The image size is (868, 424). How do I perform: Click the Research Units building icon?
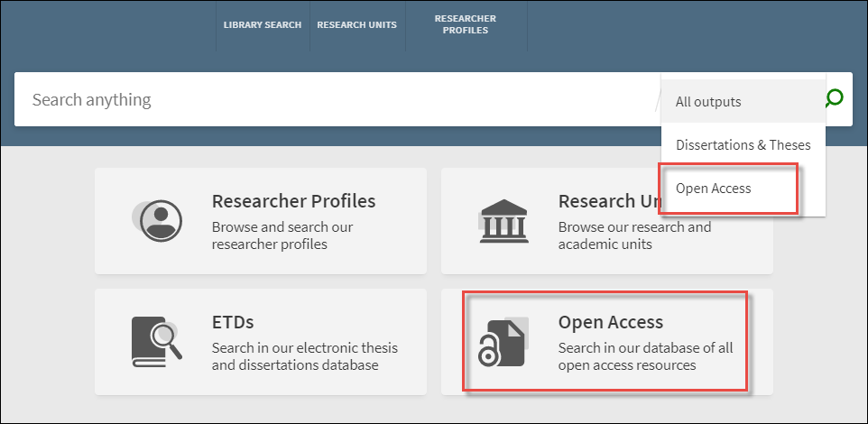point(504,221)
